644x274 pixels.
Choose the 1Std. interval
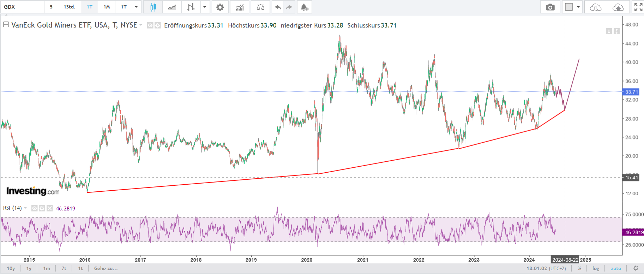coord(69,7)
